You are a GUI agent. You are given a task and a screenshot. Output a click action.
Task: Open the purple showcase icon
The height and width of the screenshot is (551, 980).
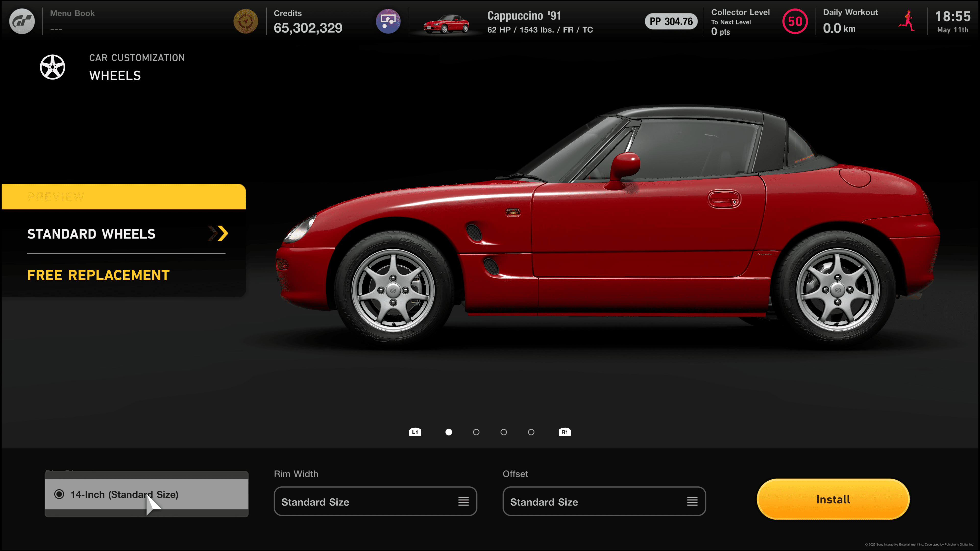coord(388,21)
